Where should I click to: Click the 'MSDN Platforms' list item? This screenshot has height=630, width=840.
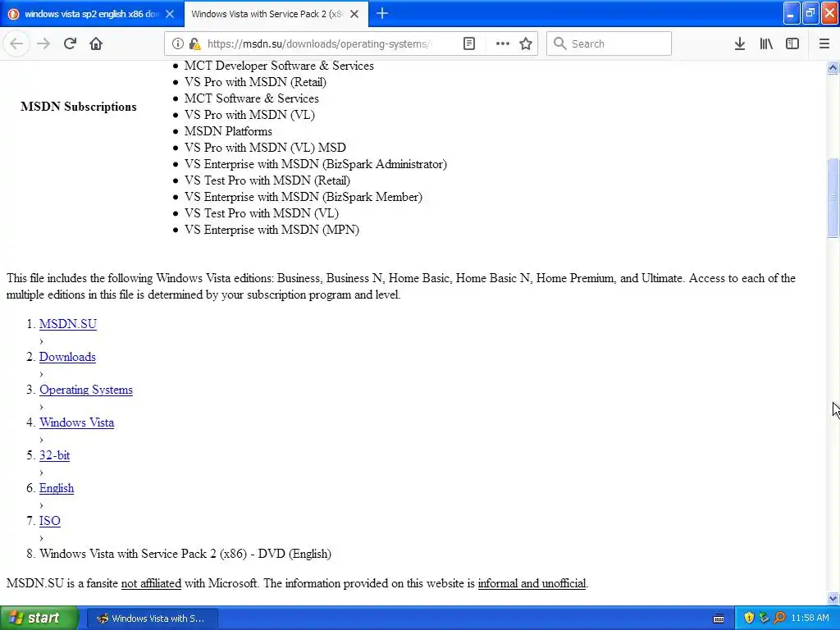[228, 131]
